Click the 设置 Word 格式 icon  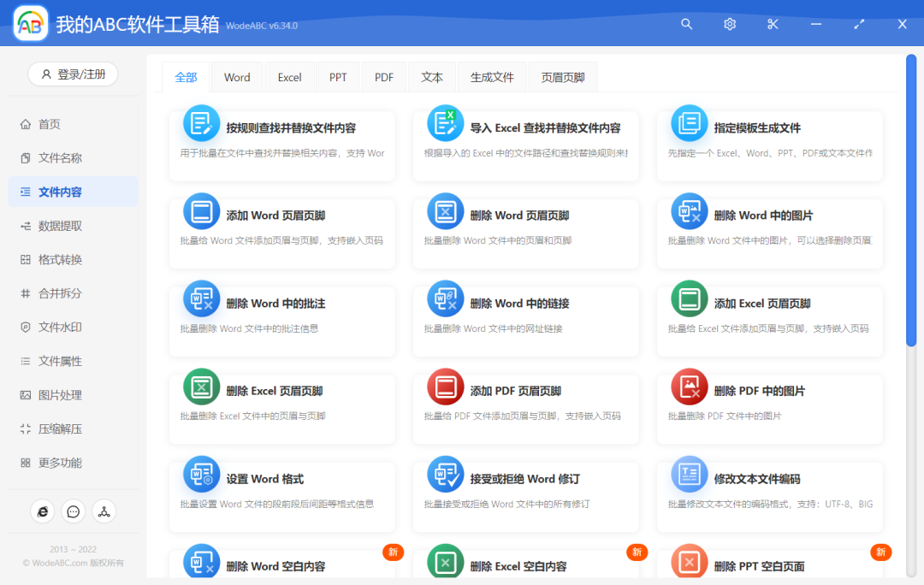click(x=202, y=475)
